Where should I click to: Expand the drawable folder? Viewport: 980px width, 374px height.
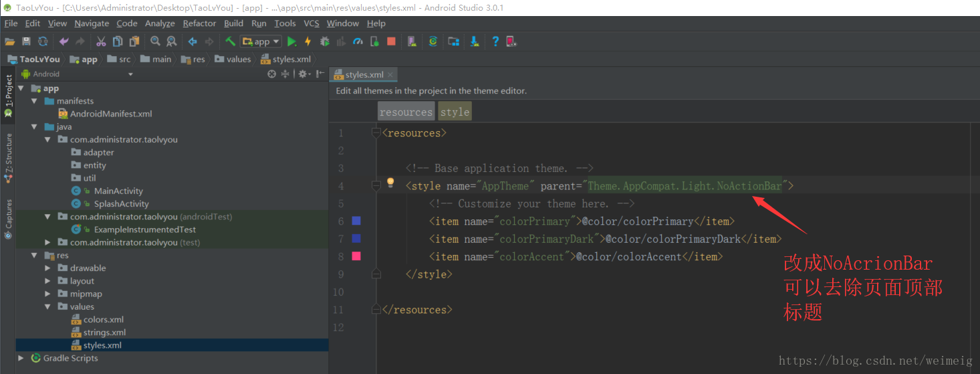coord(47,268)
